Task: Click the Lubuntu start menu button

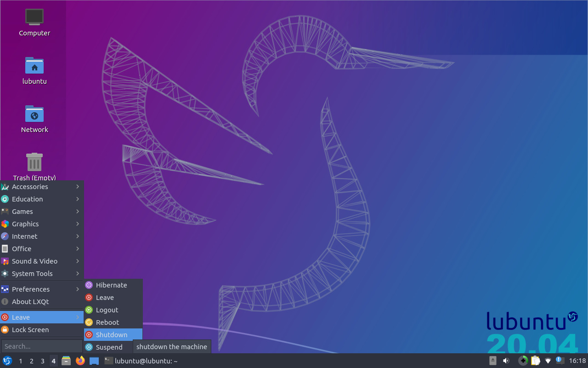Action: 7,361
